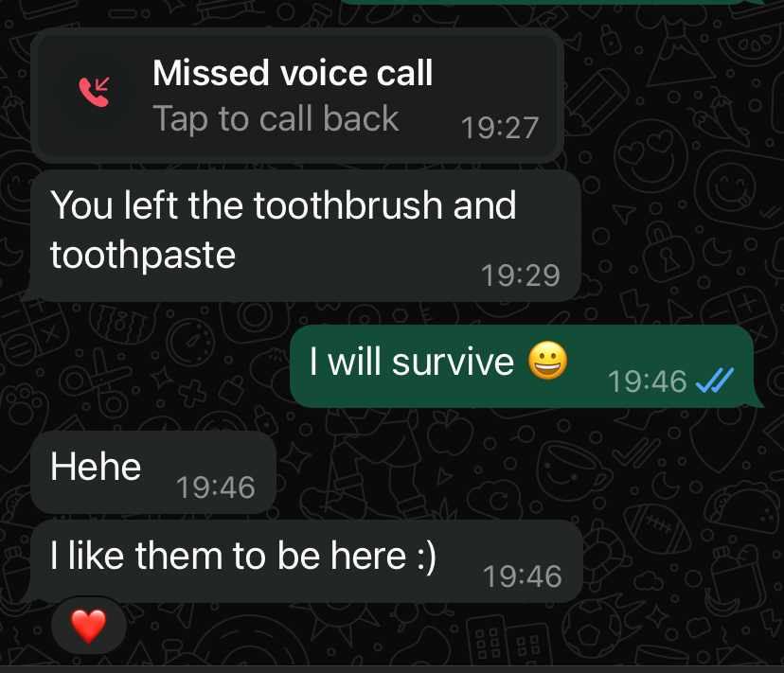The height and width of the screenshot is (673, 784).
Task: Click the heart reaction under the last message
Action: click(x=88, y=626)
